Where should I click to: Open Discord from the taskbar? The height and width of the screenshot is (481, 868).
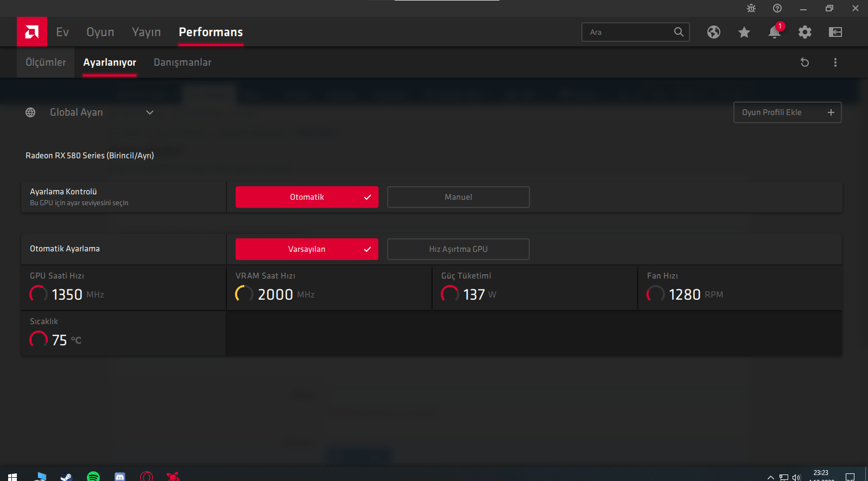point(120,477)
